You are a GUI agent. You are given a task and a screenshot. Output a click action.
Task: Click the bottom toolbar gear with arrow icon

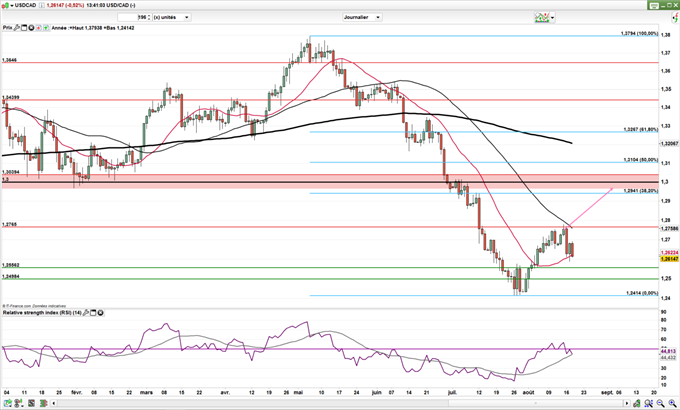pyautogui.click(x=19, y=403)
